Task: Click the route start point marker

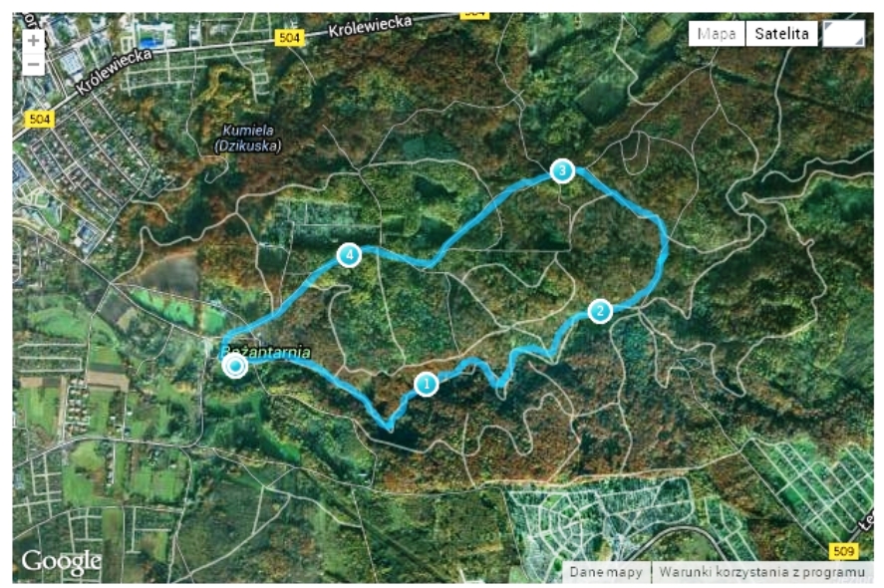Action: click(x=234, y=367)
